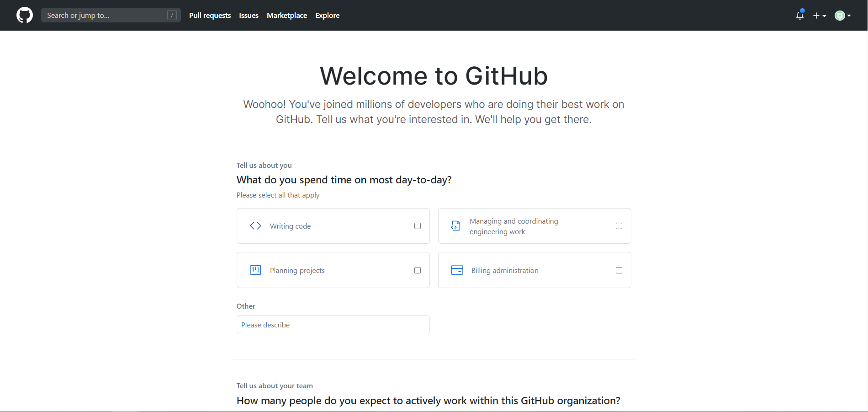Focus the Search or jump to field
The image size is (868, 412).
pyautogui.click(x=111, y=15)
